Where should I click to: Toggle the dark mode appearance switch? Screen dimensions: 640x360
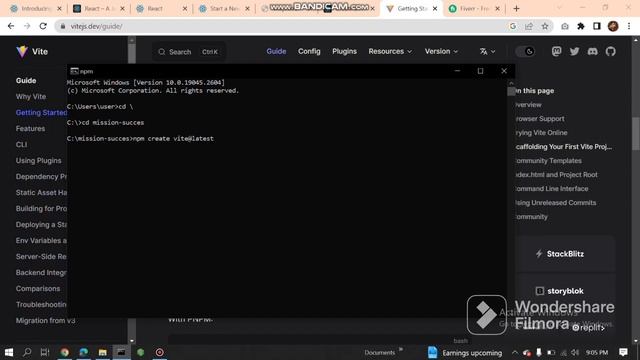pos(525,51)
